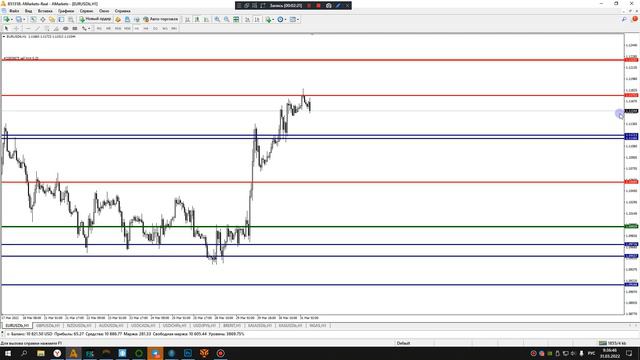Select the ellipse drawing tool
The image size is (640, 360).
[x=65, y=29]
